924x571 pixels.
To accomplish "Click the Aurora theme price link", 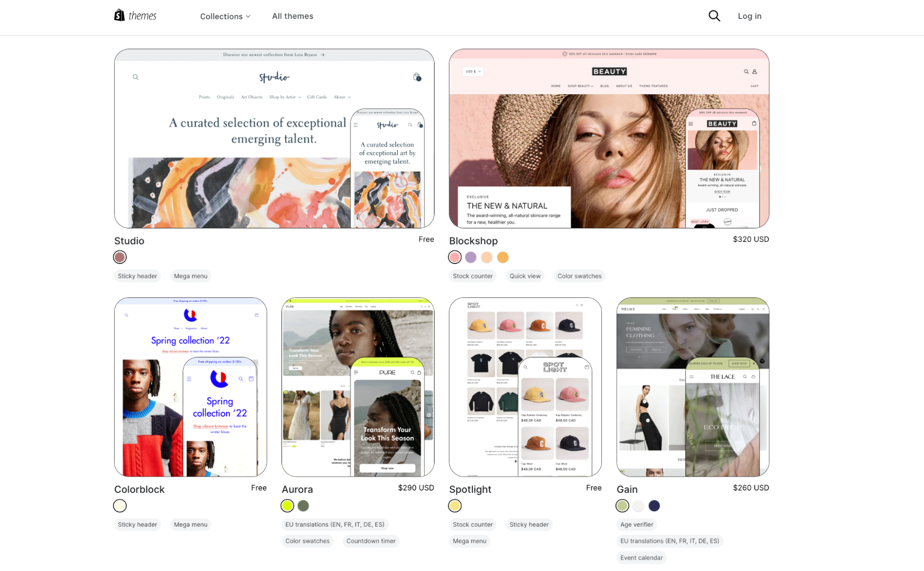I will 417,489.
